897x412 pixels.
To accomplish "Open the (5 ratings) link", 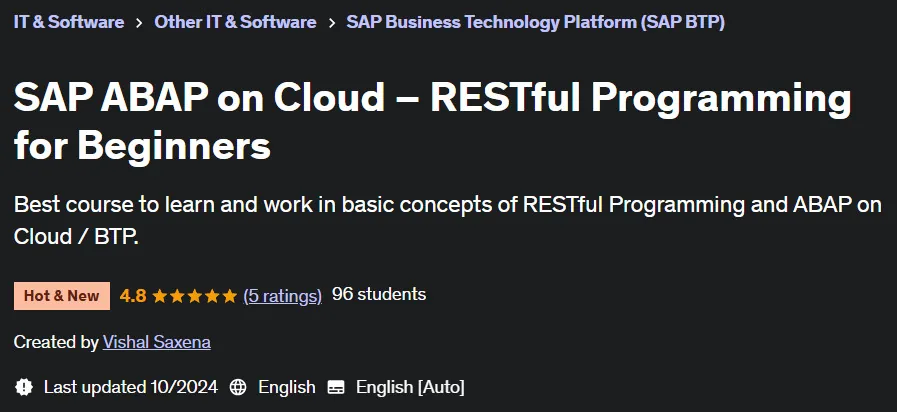I will pyautogui.click(x=283, y=296).
